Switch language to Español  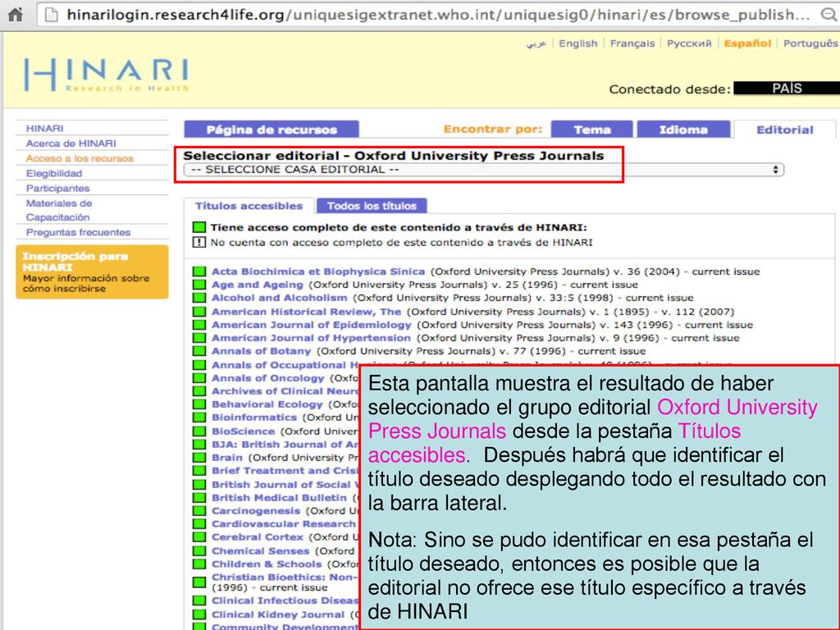pyautogui.click(x=747, y=43)
